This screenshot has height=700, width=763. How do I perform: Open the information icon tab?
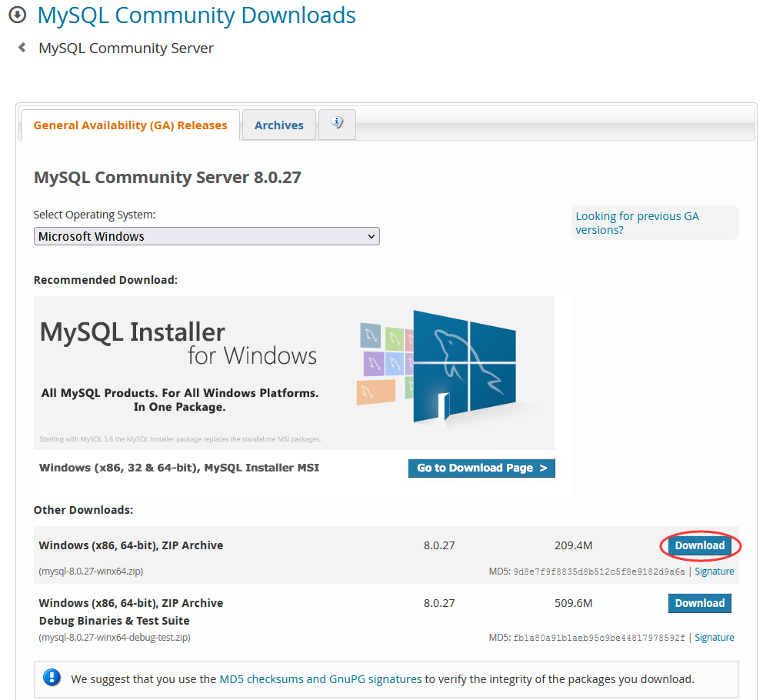tap(337, 125)
